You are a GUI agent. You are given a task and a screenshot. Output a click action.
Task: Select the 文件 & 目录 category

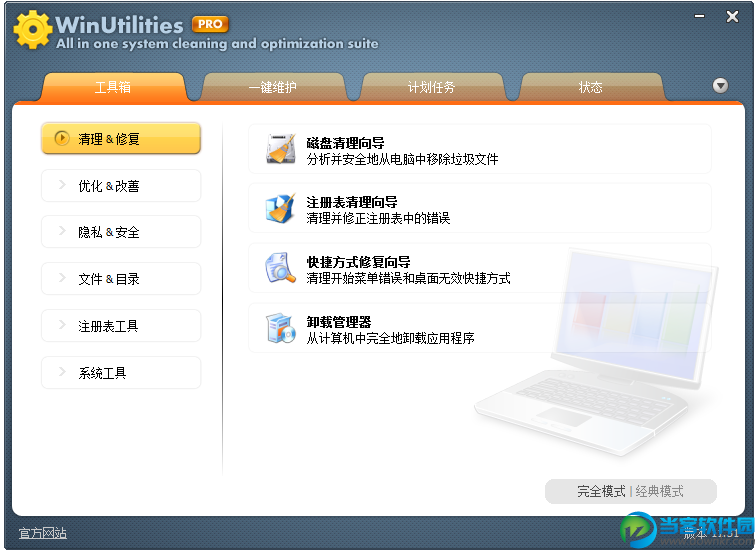click(x=121, y=279)
